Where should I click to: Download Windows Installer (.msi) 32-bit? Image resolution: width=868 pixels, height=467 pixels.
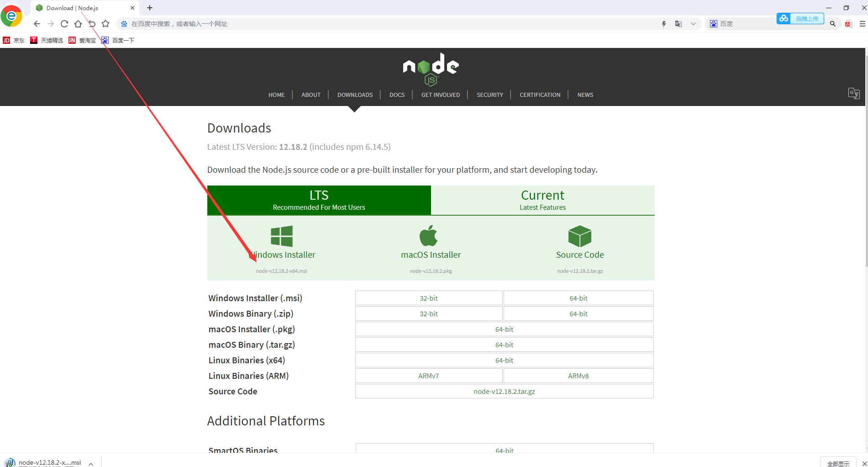[429, 298]
